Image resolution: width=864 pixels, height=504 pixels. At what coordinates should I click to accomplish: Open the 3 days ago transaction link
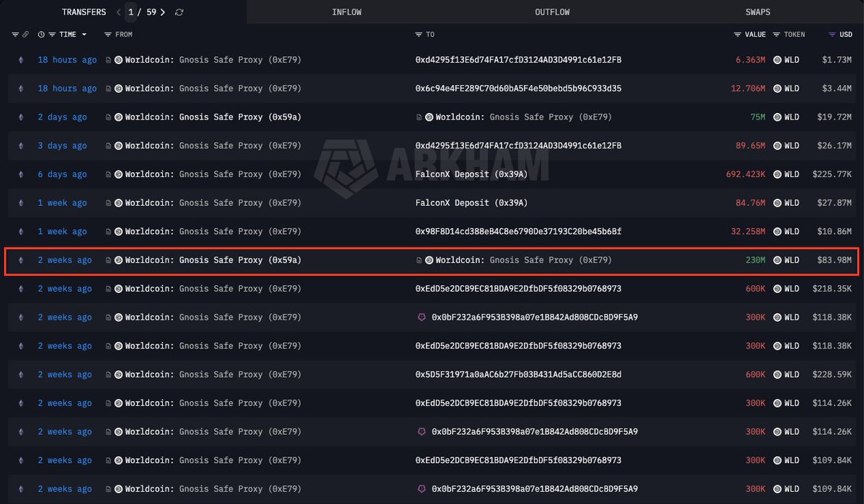(x=62, y=145)
